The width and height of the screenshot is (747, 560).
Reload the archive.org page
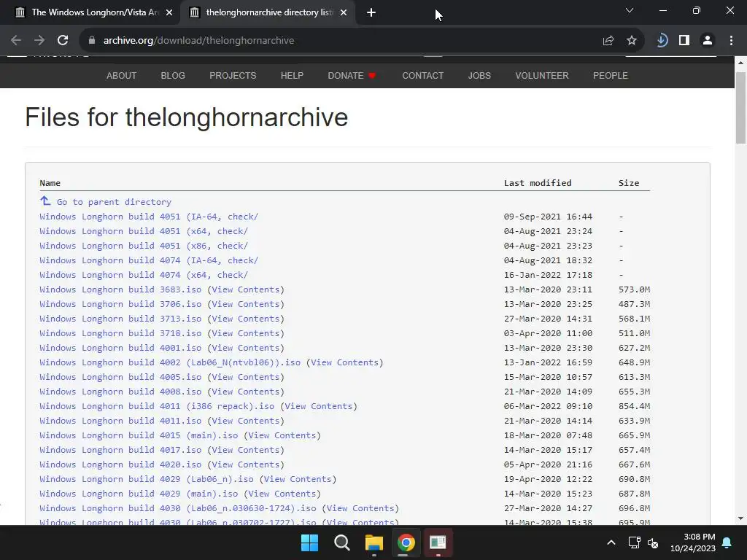[x=63, y=41]
